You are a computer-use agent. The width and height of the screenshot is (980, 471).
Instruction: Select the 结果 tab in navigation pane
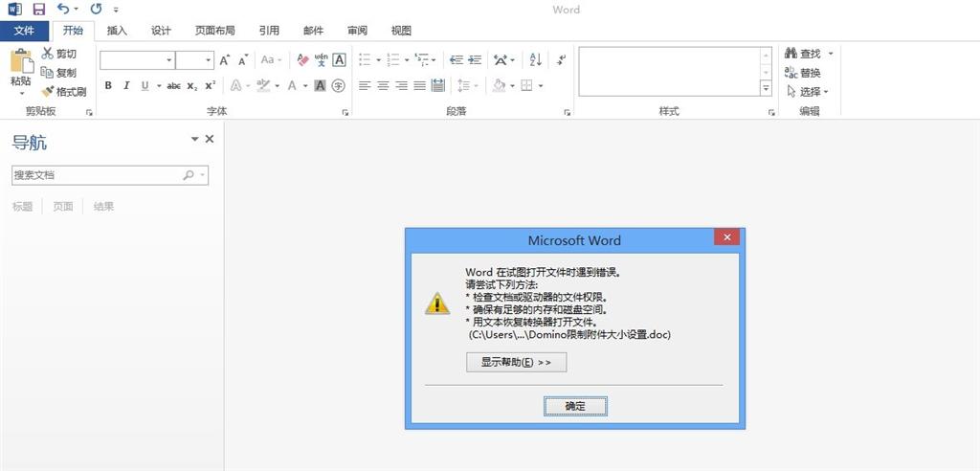point(103,207)
